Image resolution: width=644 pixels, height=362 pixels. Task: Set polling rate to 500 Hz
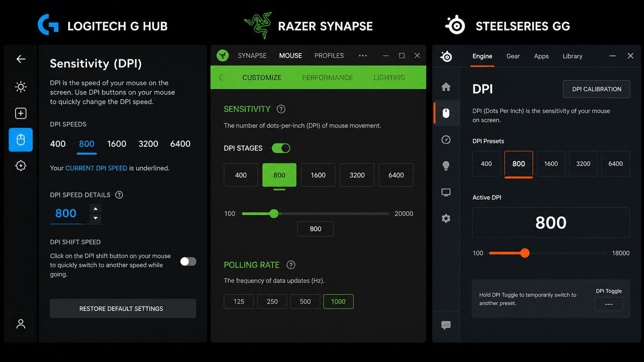(x=305, y=302)
